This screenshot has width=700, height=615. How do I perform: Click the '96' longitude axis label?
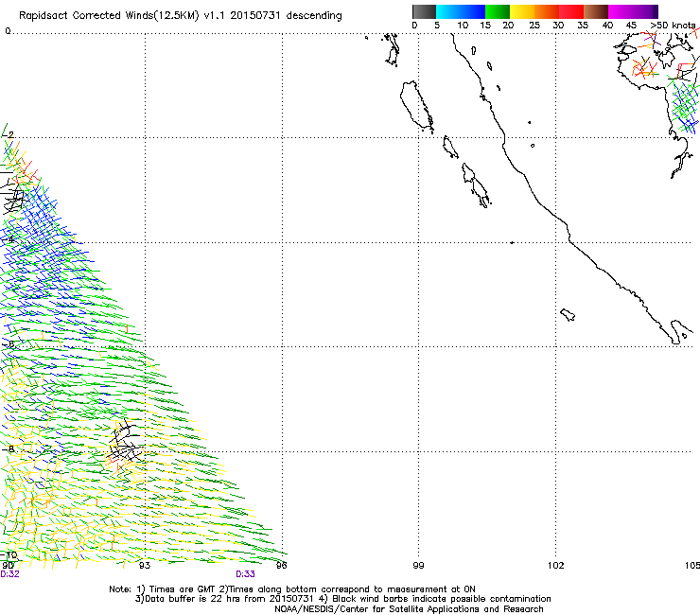[281, 566]
